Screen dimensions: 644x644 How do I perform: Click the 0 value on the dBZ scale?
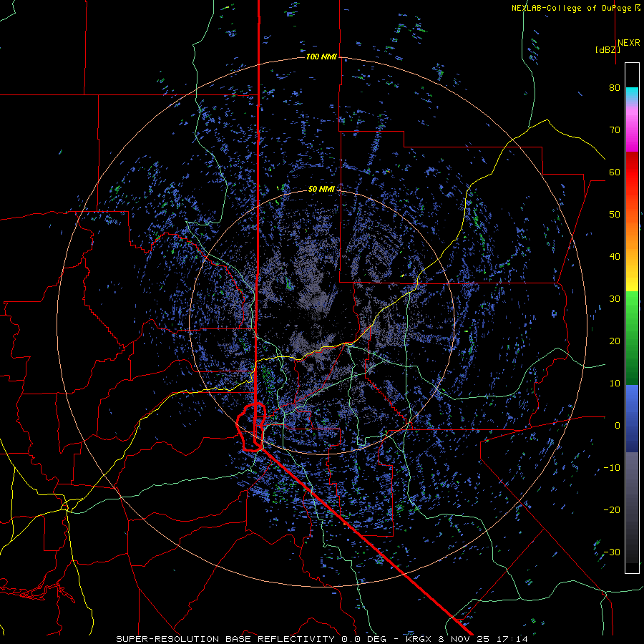(618, 426)
